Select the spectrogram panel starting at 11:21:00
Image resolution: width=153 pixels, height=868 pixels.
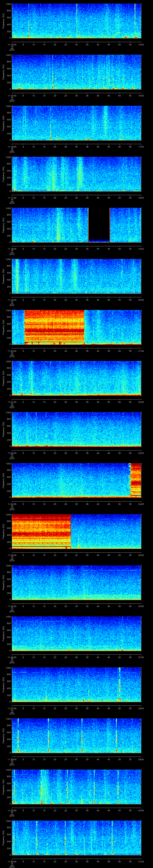coord(77,378)
